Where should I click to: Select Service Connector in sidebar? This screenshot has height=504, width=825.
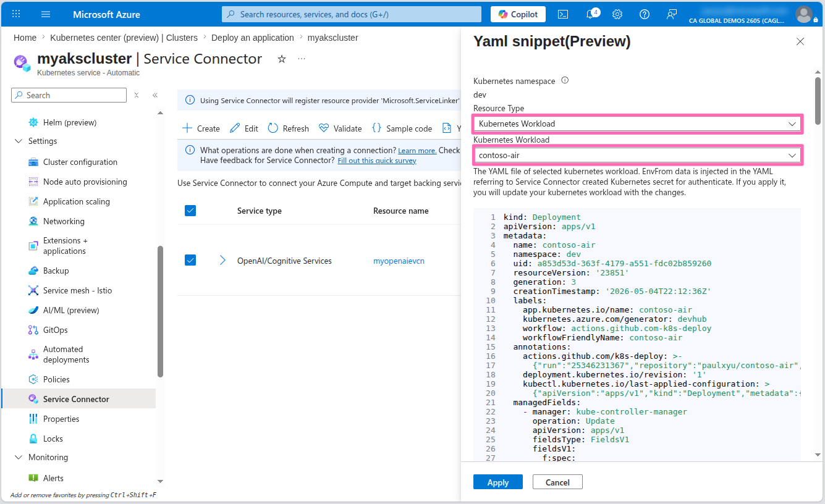78,399
